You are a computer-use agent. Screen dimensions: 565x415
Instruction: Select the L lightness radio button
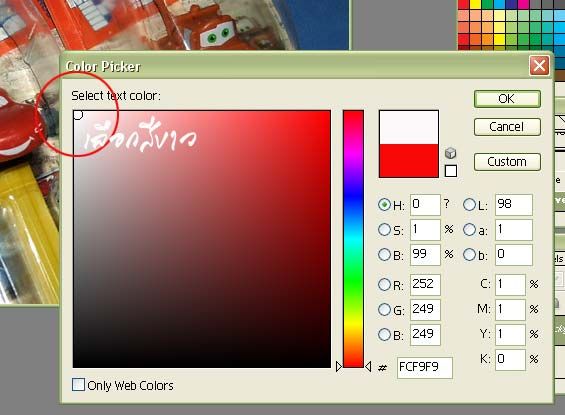(469, 205)
